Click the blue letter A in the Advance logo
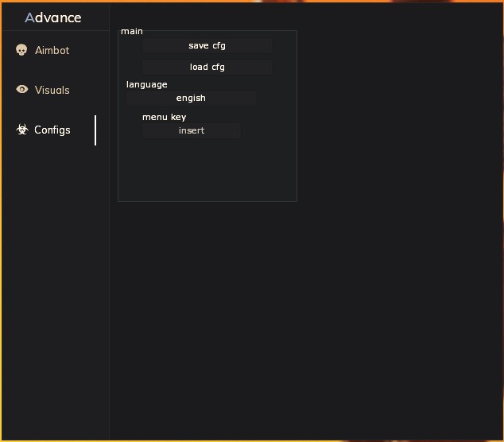The image size is (504, 442). point(29,17)
